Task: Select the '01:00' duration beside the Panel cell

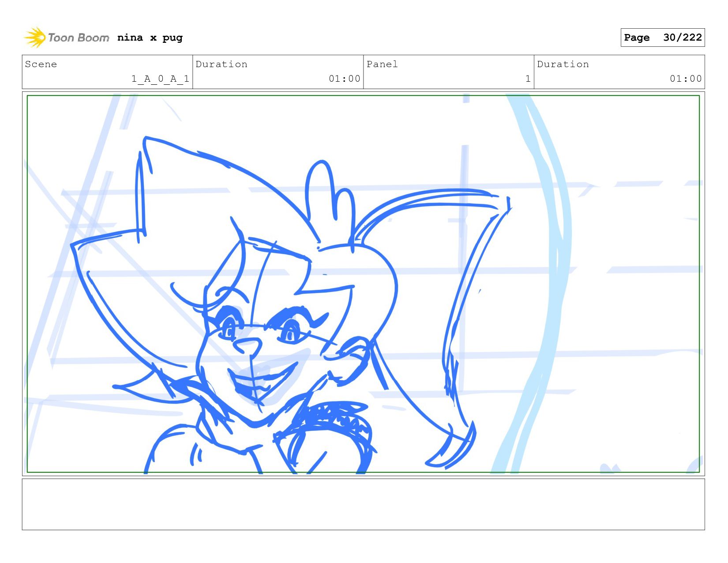Action: [686, 79]
